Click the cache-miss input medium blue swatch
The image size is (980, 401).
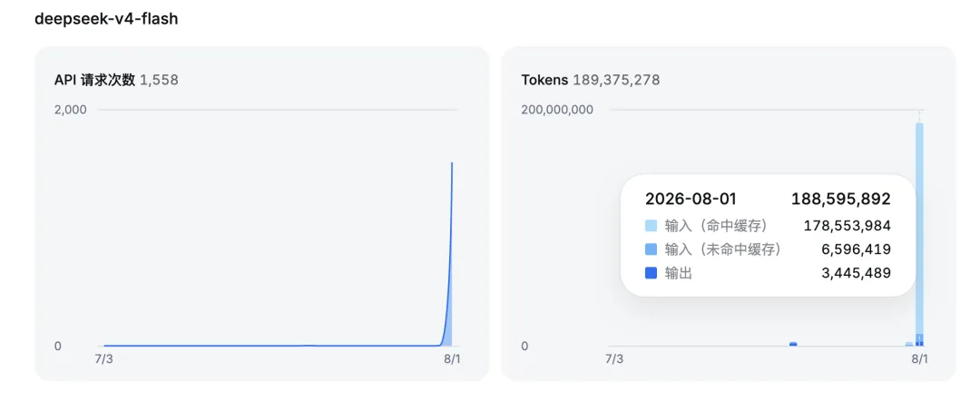(652, 249)
